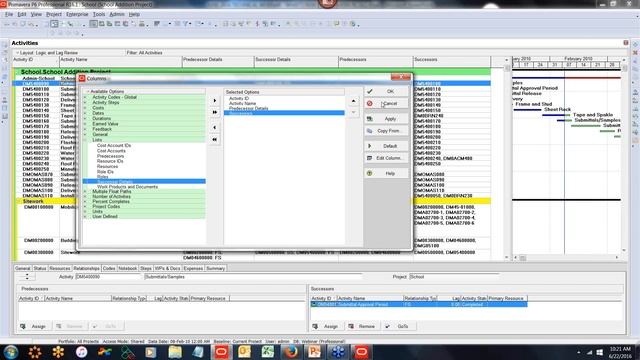Cancel the Columns dialog
This screenshot has height=360, width=640.
(x=386, y=104)
